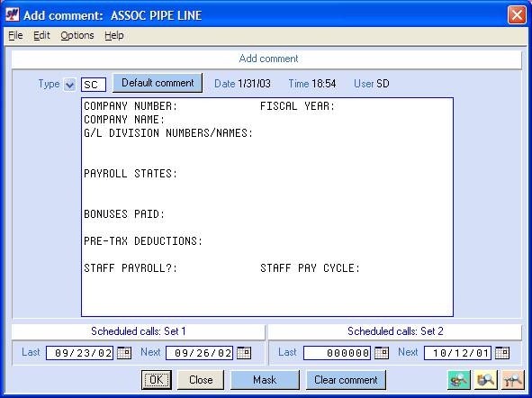Open calendar for Set 2 Next date
Viewport: 532px width, 398px height.
coord(502,353)
